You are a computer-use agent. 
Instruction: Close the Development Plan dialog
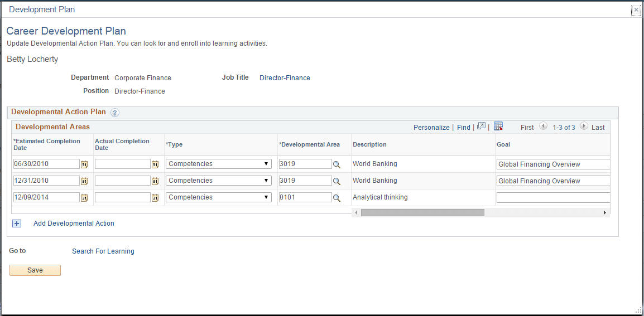click(x=636, y=10)
